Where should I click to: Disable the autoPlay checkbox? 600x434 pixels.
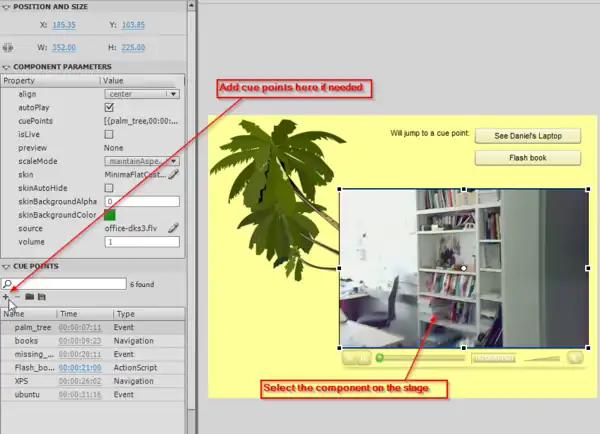click(x=109, y=106)
